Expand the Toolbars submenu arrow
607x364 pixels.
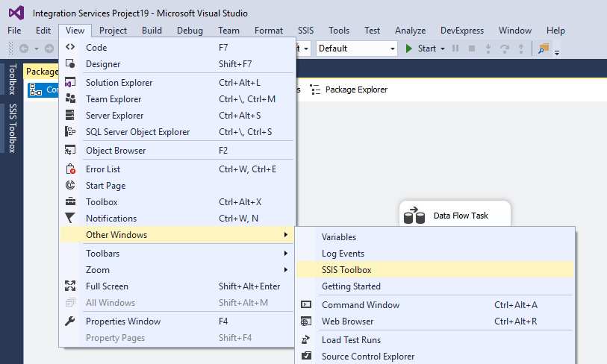[x=286, y=253]
